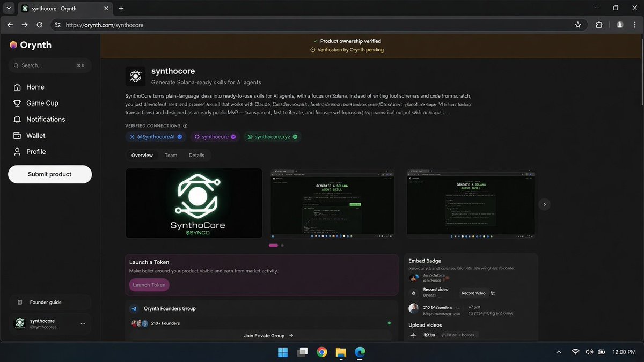
Task: Click the synthocore avatar in sidebar footer
Action: coord(19,323)
